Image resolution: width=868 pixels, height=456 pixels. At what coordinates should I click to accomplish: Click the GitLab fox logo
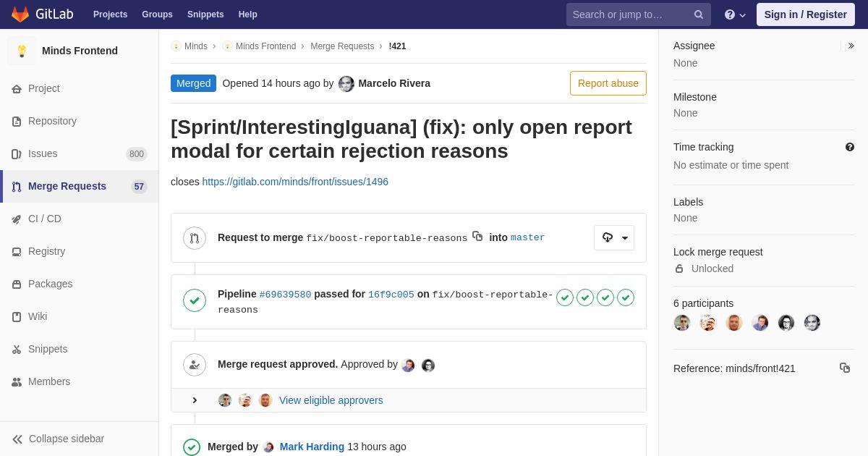20,14
